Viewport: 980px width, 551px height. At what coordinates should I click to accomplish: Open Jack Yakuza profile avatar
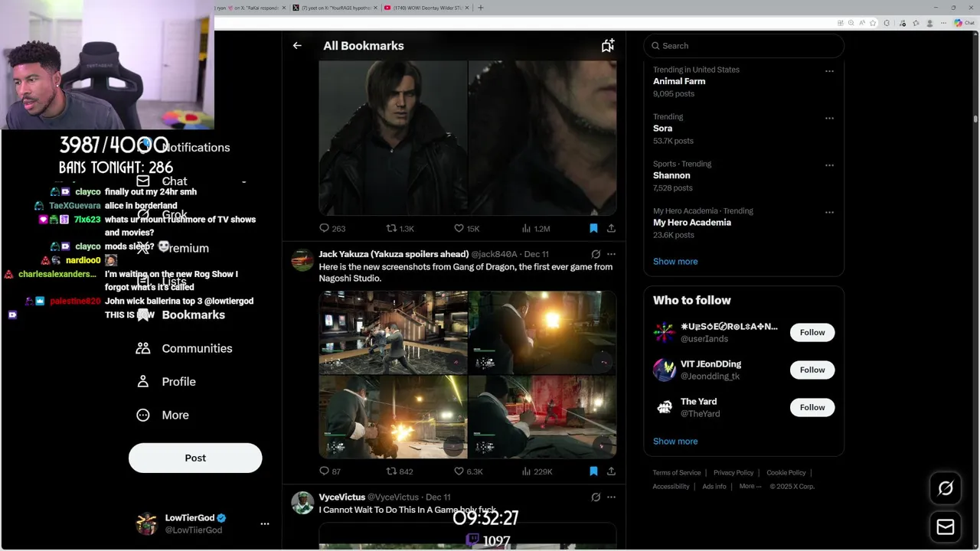[302, 260]
